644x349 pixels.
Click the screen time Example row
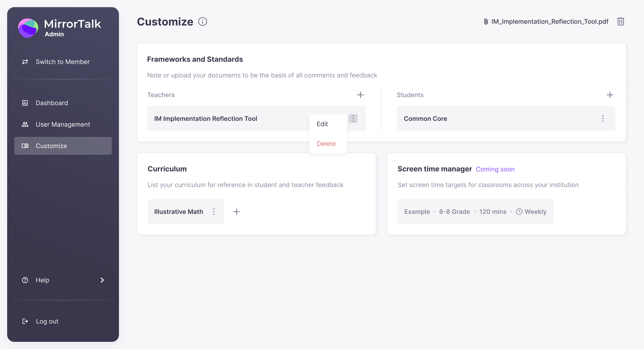pyautogui.click(x=475, y=212)
